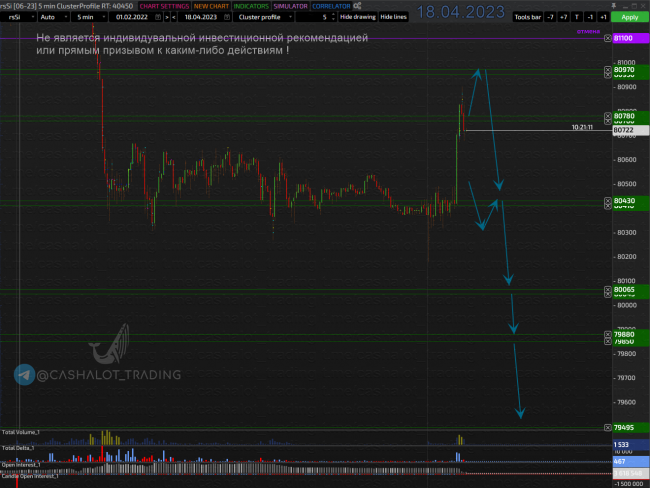Increase the step value 5 with the up arrow
This screenshot has height=488, width=650.
333,15
